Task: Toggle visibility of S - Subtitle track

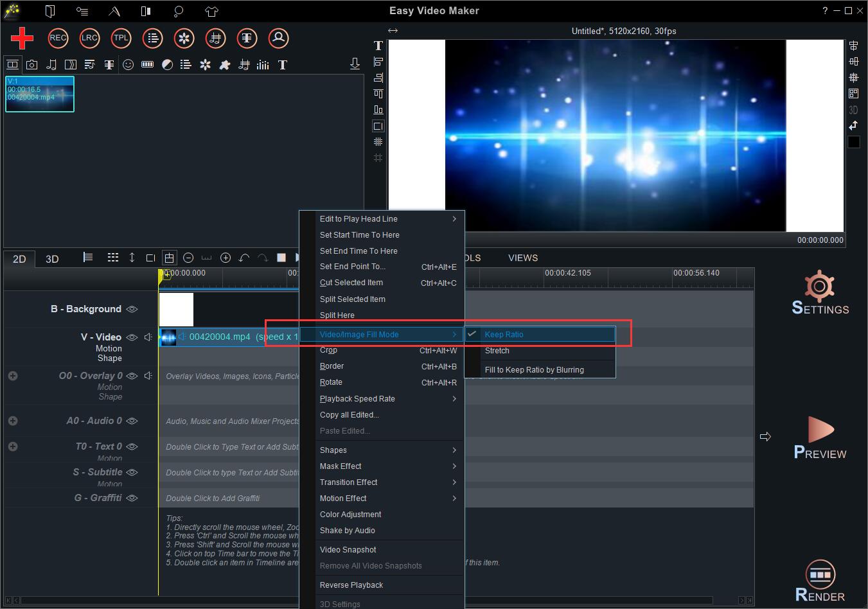Action: [x=132, y=472]
